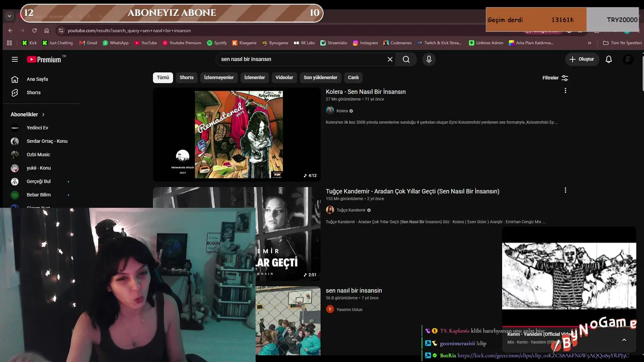Viewport: 644px width, 362px height.
Task: Open the Filtreler filter options
Action: point(555,78)
